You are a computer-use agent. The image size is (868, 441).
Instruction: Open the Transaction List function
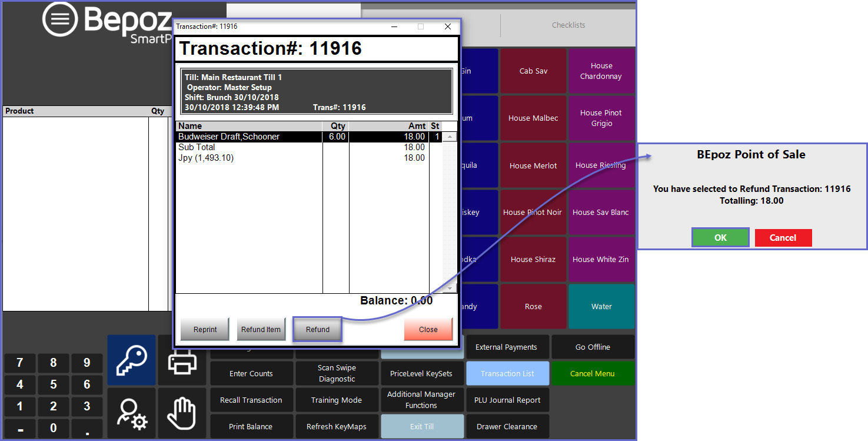coord(507,373)
